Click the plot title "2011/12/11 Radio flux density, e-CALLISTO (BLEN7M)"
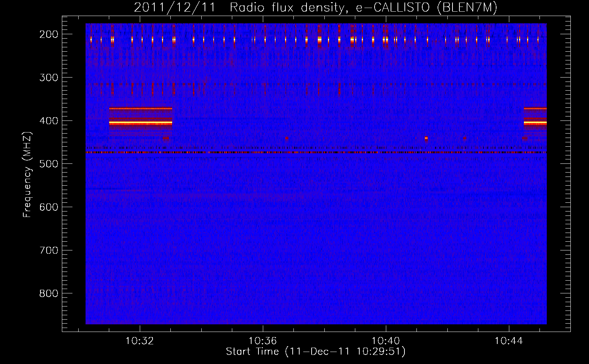 (x=316, y=7)
